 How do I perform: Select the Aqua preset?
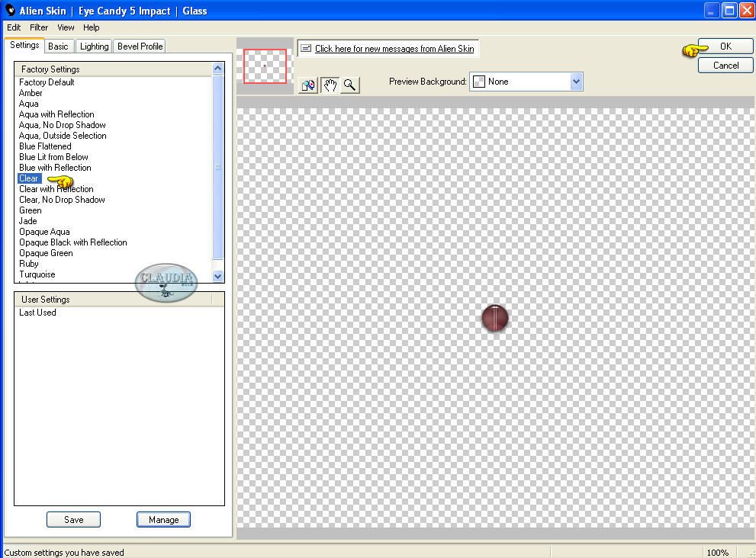(28, 104)
